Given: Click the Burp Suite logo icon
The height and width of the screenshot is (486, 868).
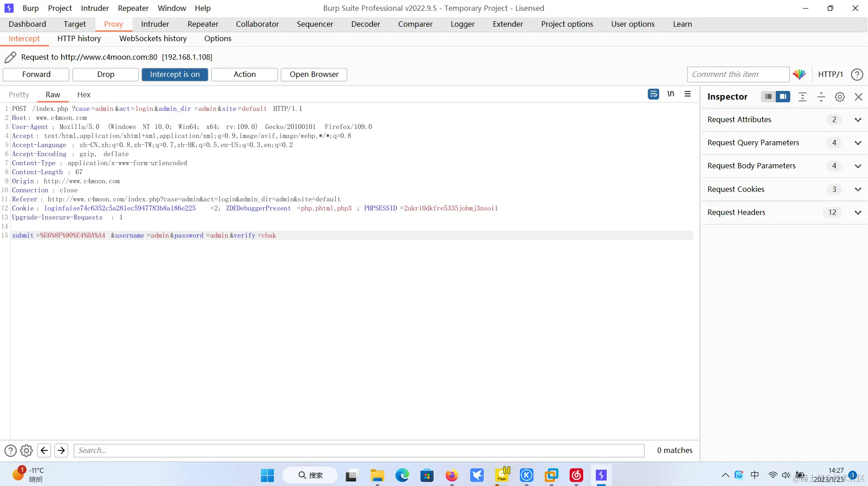Looking at the screenshot, I should coord(9,8).
